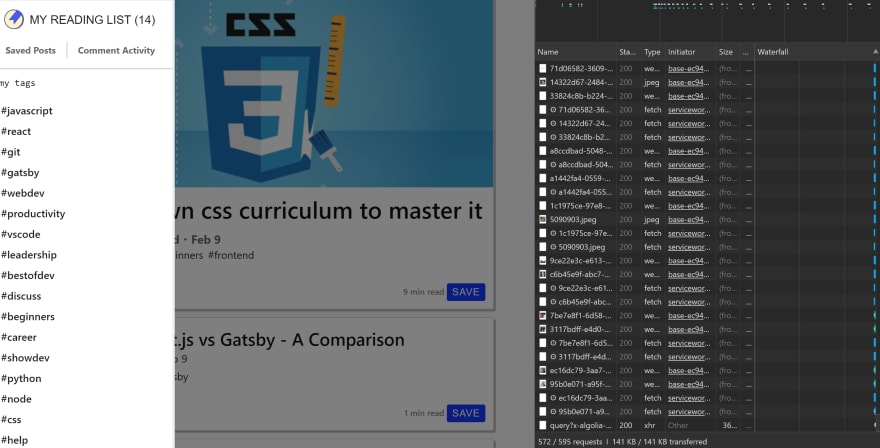The height and width of the screenshot is (448, 880).
Task: Sort requests by the Size column
Action: pyautogui.click(x=726, y=52)
